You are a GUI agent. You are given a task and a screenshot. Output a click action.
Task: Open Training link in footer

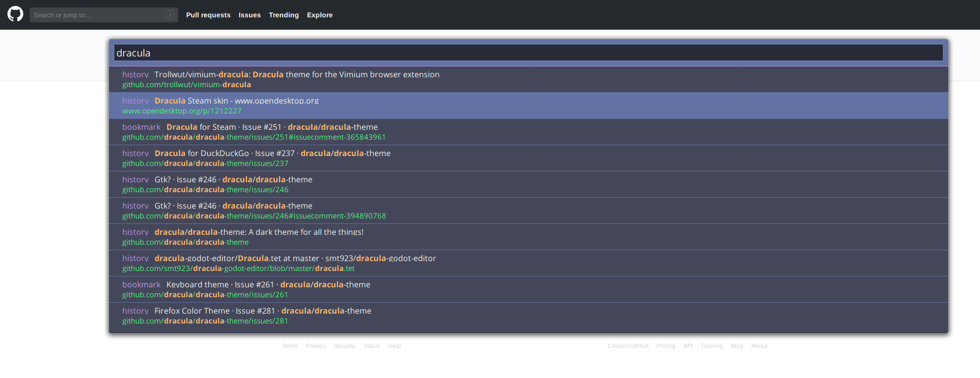click(x=712, y=346)
